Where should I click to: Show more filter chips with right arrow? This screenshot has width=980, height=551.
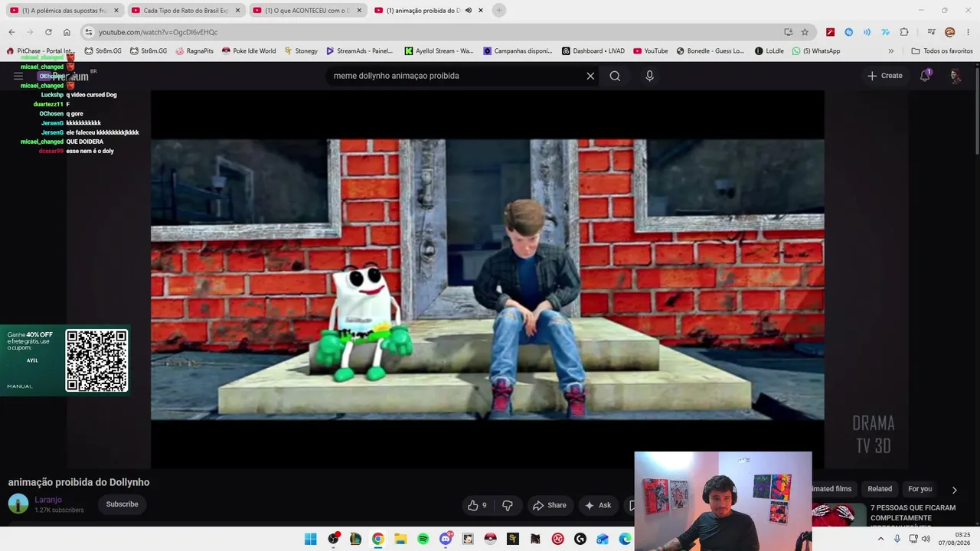tap(954, 490)
